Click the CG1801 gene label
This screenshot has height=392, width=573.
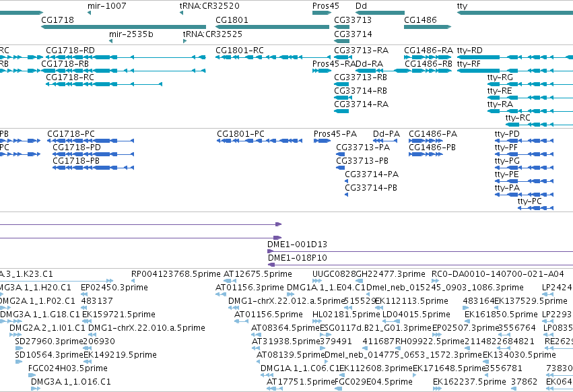[x=232, y=20]
